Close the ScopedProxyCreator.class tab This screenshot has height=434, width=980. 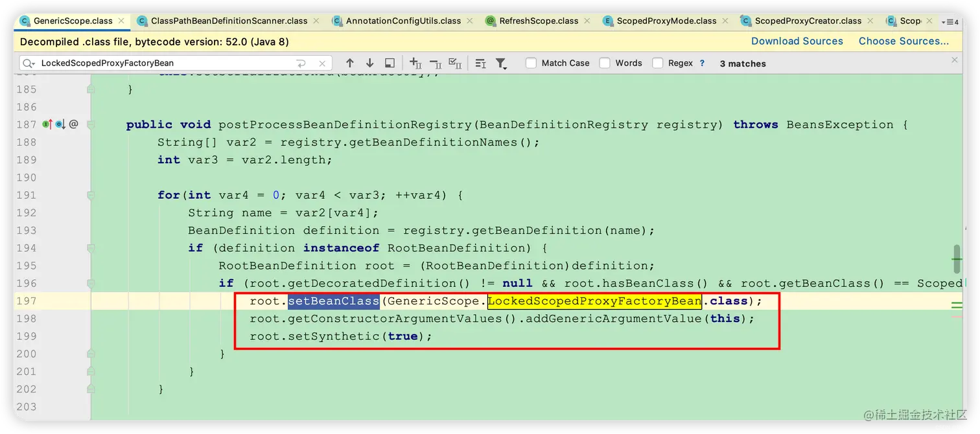[870, 21]
